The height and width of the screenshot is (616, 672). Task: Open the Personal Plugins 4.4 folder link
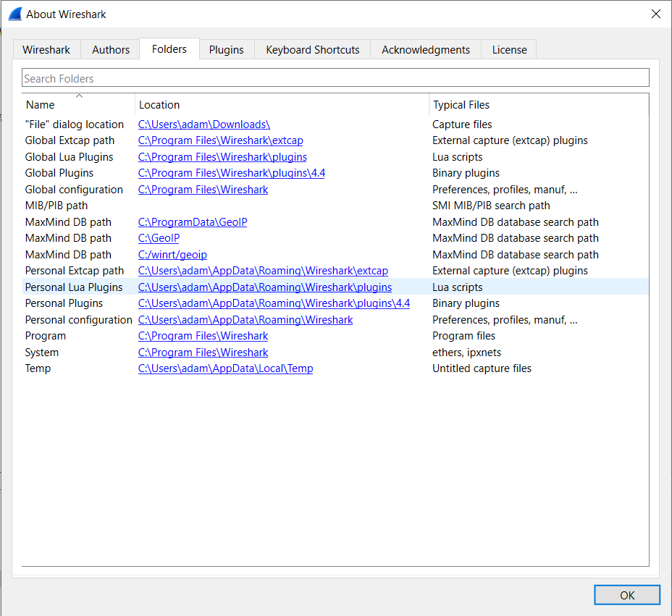coord(273,303)
